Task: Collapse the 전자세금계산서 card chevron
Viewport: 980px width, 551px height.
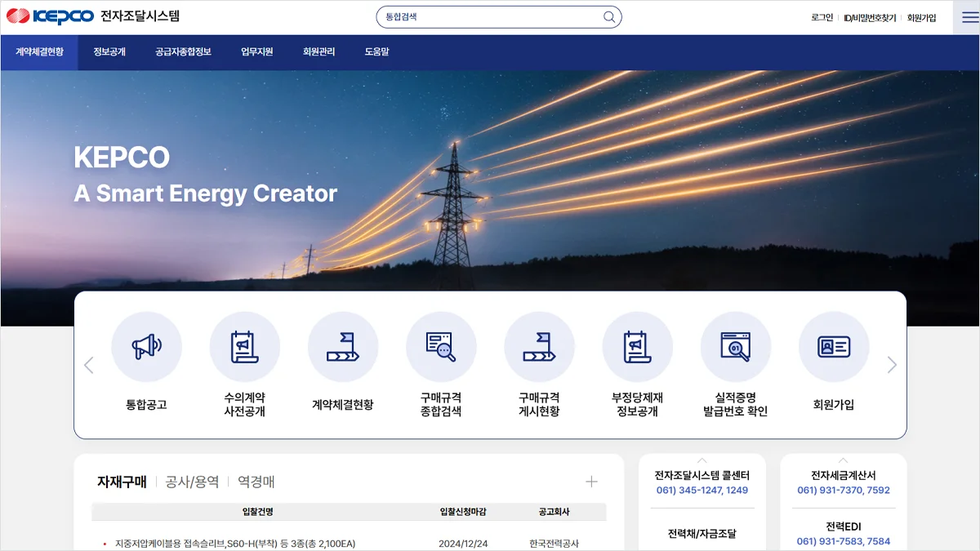Action: click(844, 460)
